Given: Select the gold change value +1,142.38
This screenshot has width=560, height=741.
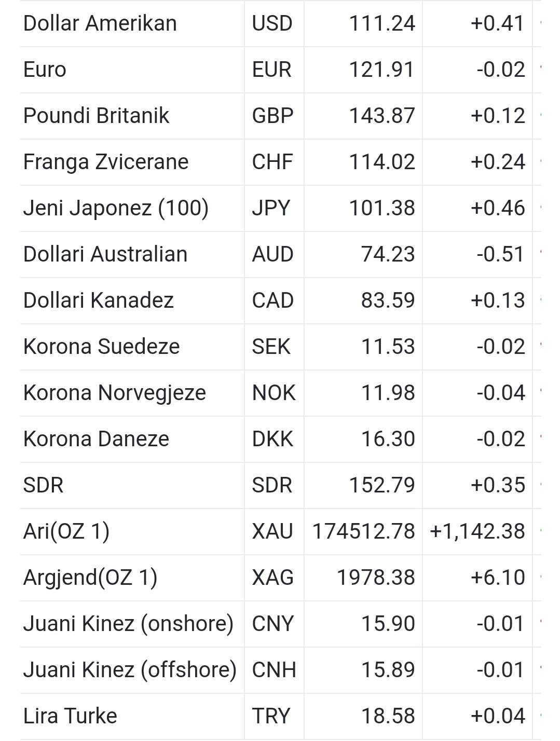Looking at the screenshot, I should (x=477, y=531).
